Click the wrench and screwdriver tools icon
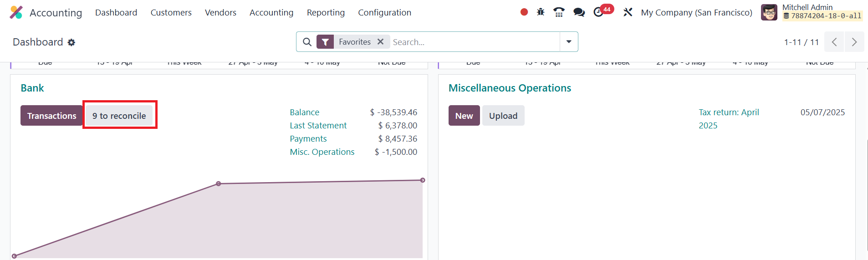The width and height of the screenshot is (868, 260). pyautogui.click(x=628, y=12)
